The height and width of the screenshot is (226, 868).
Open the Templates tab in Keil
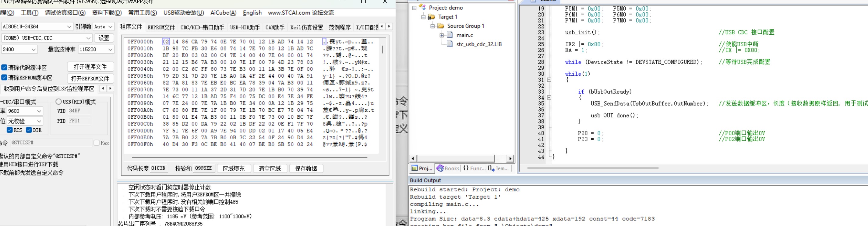499,168
